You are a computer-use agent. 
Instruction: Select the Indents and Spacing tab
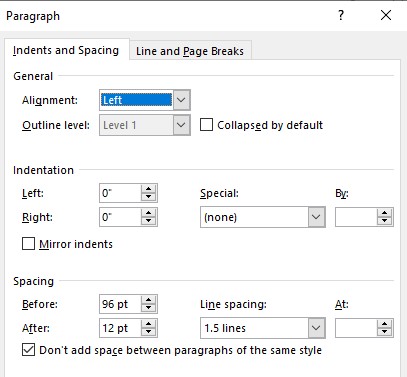click(66, 50)
